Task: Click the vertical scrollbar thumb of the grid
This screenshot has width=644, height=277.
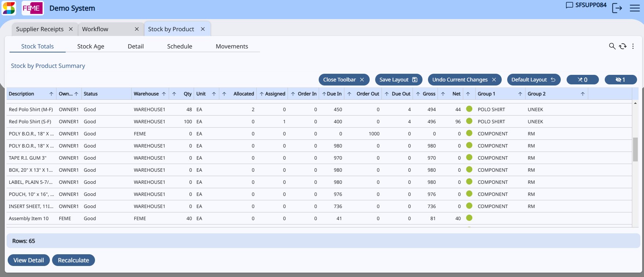Action: (x=635, y=149)
